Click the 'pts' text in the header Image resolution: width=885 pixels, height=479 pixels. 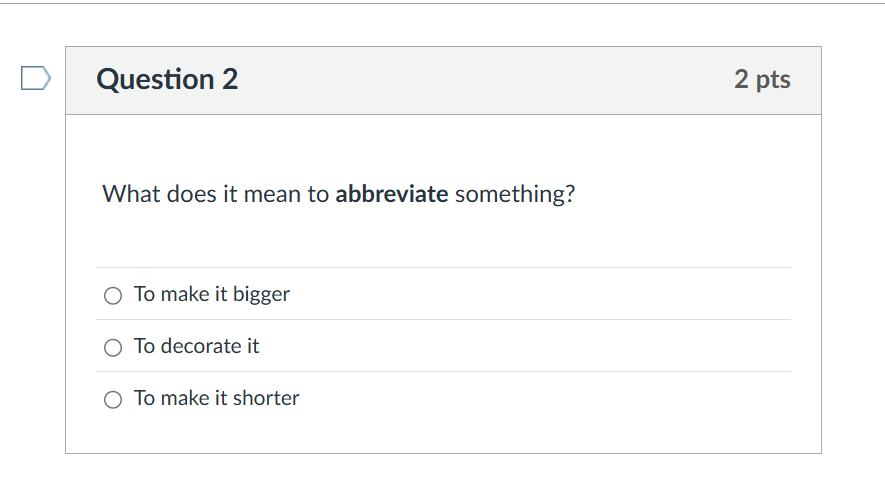pos(771,80)
